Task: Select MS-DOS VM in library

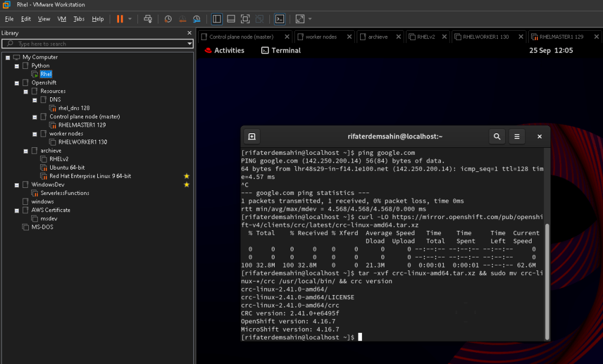Action: [42, 227]
